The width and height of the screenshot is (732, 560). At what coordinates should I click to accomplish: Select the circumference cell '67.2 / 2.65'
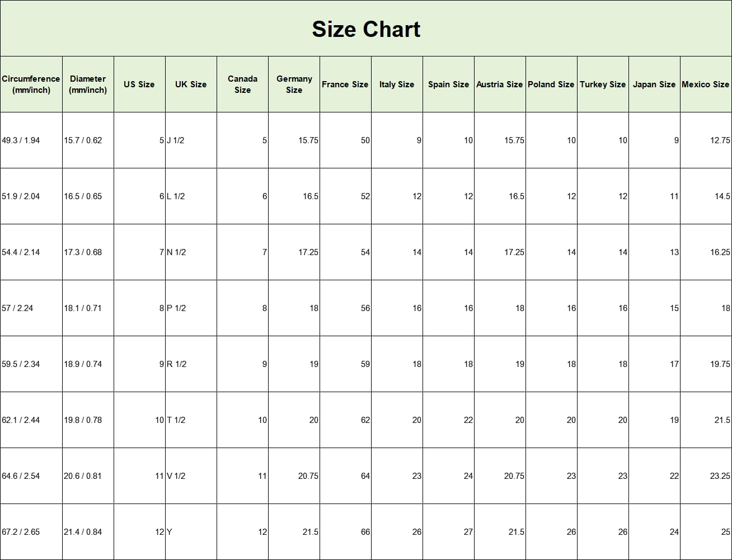click(x=31, y=532)
